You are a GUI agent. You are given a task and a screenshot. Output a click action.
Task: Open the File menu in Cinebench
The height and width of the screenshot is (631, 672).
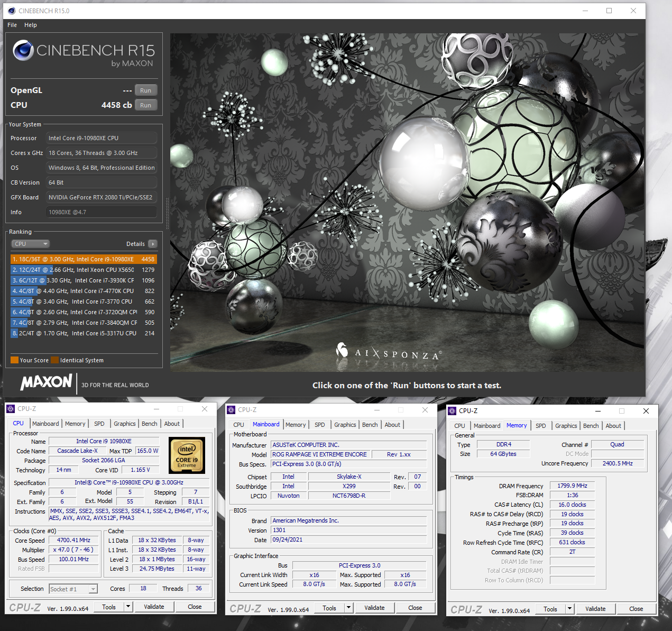click(12, 25)
